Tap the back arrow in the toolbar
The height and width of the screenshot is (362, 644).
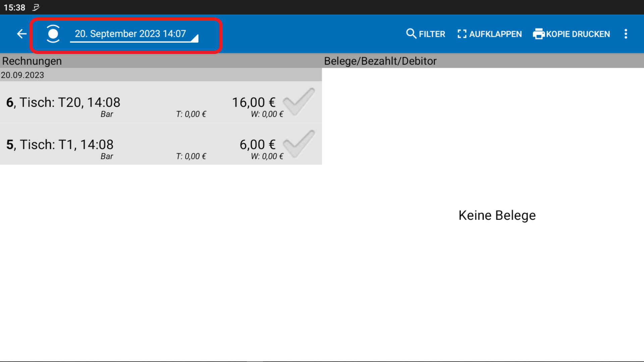pos(21,34)
